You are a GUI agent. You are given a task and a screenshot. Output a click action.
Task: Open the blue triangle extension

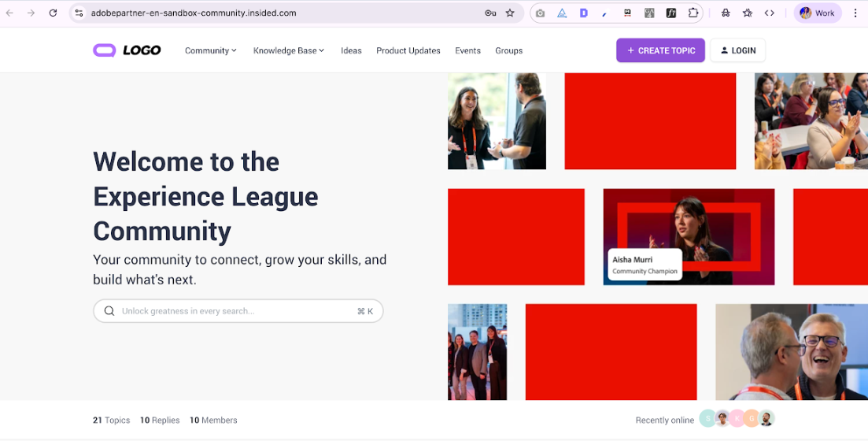pyautogui.click(x=562, y=13)
